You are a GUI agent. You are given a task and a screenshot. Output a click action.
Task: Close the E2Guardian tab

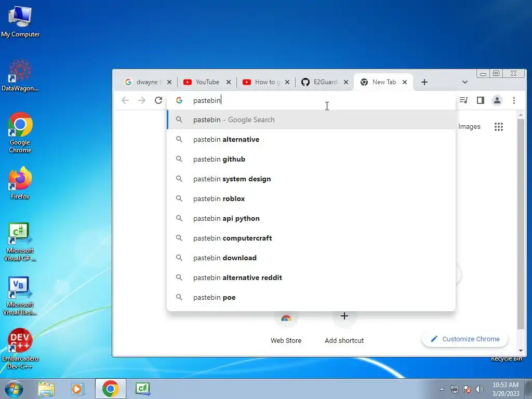346,82
